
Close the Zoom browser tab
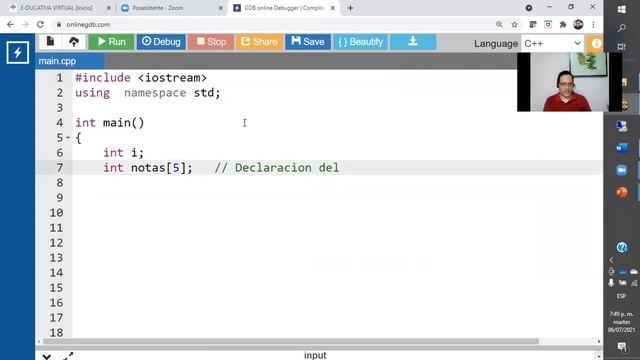(220, 8)
